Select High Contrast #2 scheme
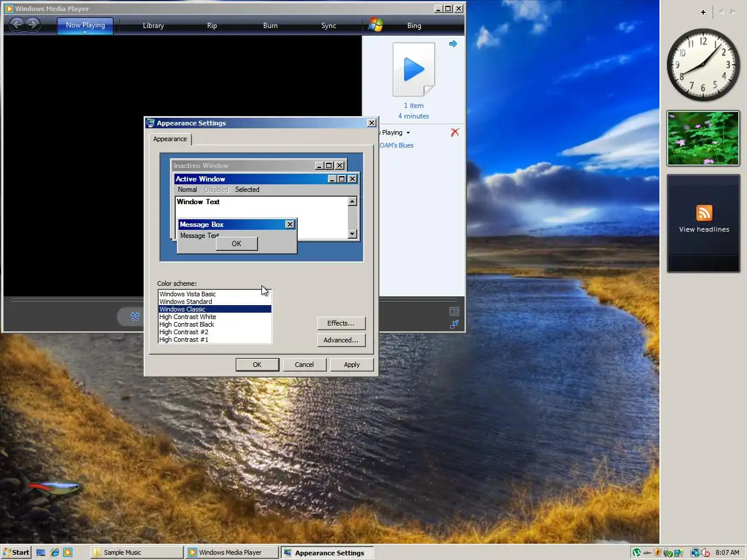 214,332
